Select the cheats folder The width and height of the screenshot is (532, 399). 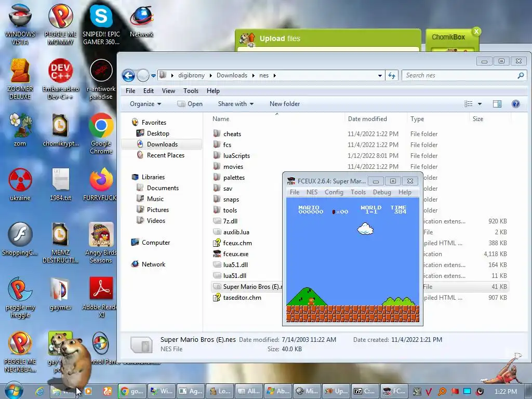(x=232, y=134)
